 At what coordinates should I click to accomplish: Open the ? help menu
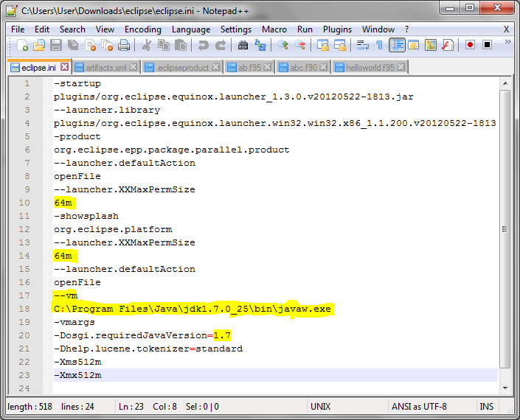click(406, 29)
